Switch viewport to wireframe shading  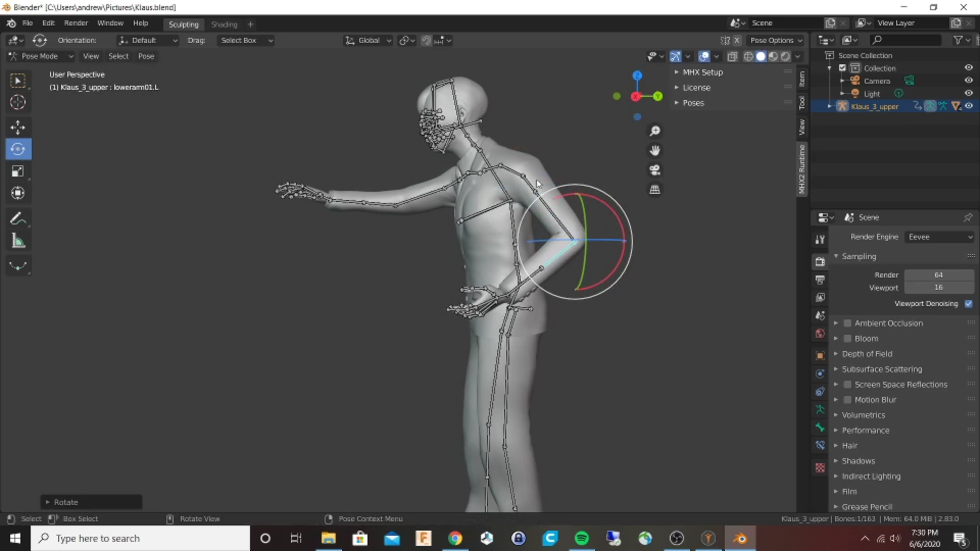coord(748,56)
